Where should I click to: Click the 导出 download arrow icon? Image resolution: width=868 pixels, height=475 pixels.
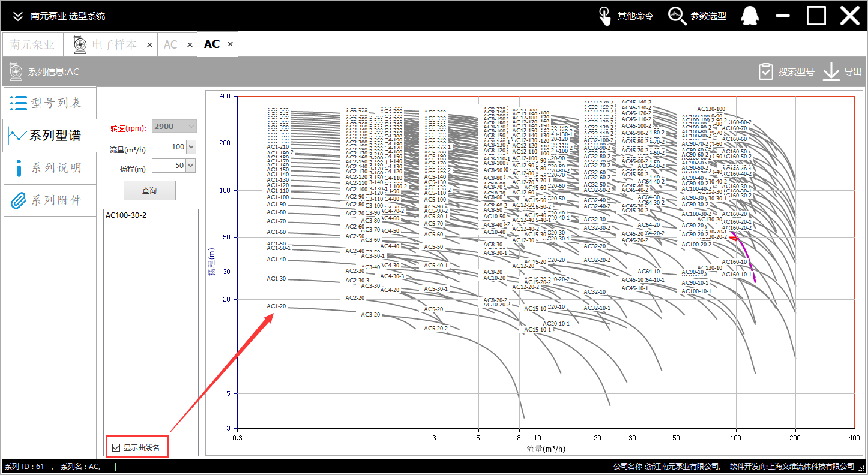point(831,71)
